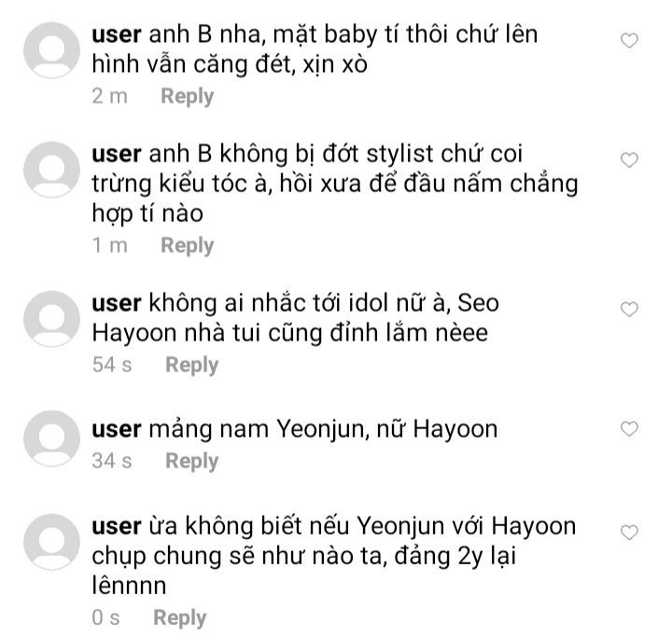This screenshot has height=637, width=672.
Task: Open avatar of the 'idol nữ' commenter
Action: (x=52, y=319)
